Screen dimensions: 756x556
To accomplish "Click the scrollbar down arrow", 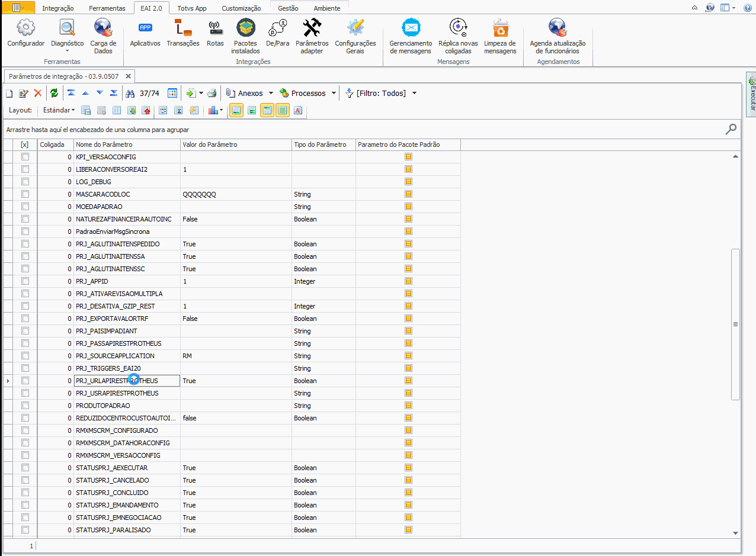I will point(735,532).
